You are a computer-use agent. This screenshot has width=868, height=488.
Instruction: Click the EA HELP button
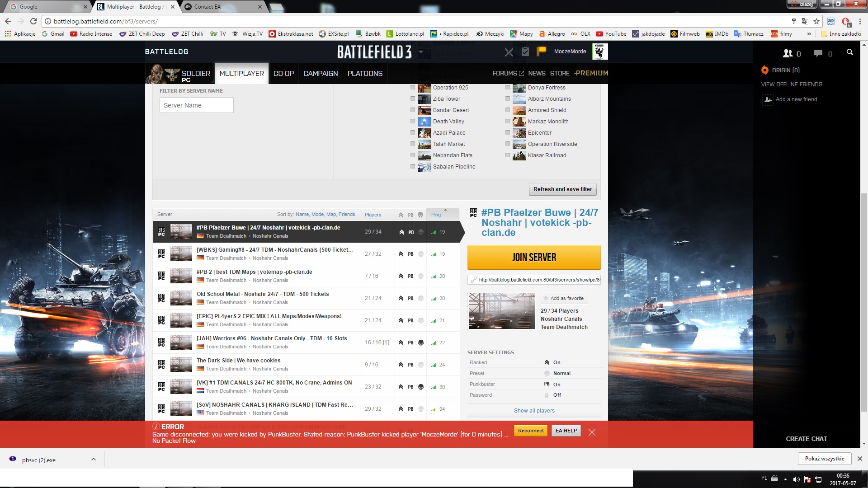566,431
